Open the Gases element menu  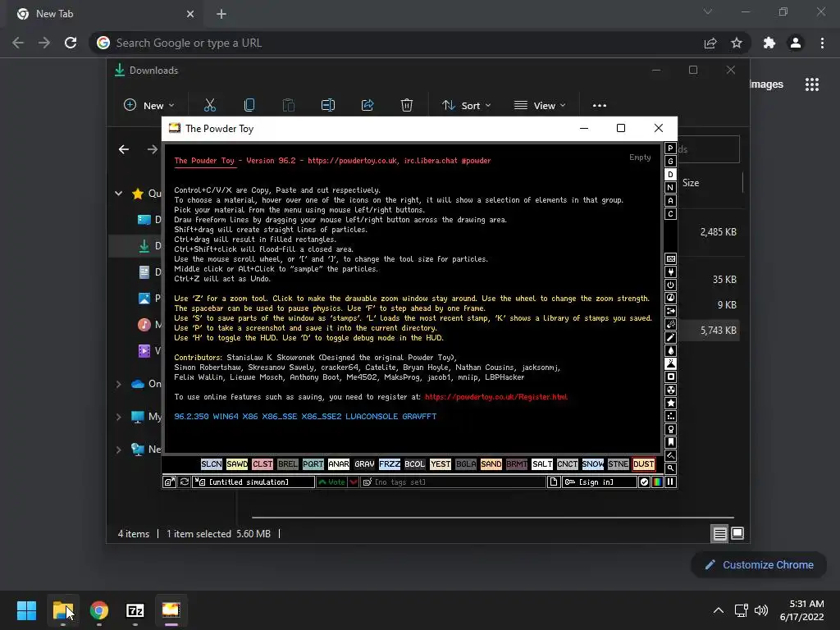670,337
